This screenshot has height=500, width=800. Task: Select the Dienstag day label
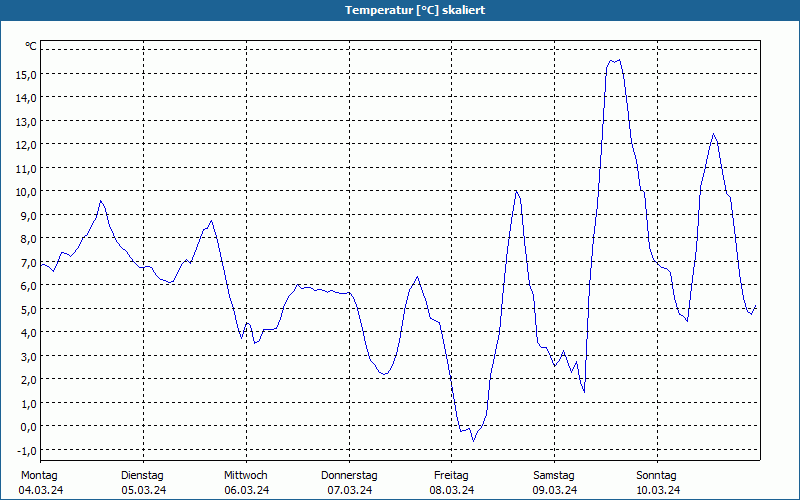142,476
